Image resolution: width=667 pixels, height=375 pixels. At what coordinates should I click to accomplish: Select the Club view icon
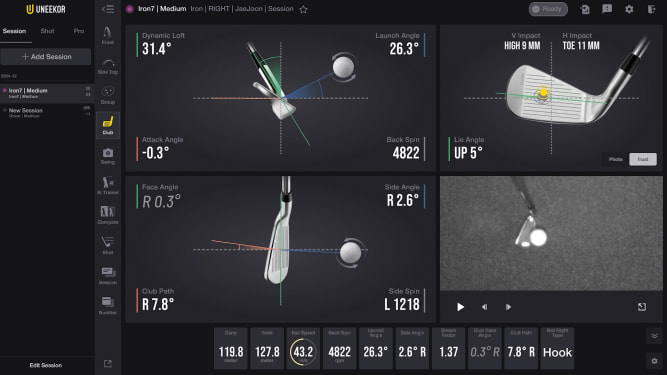pyautogui.click(x=108, y=125)
